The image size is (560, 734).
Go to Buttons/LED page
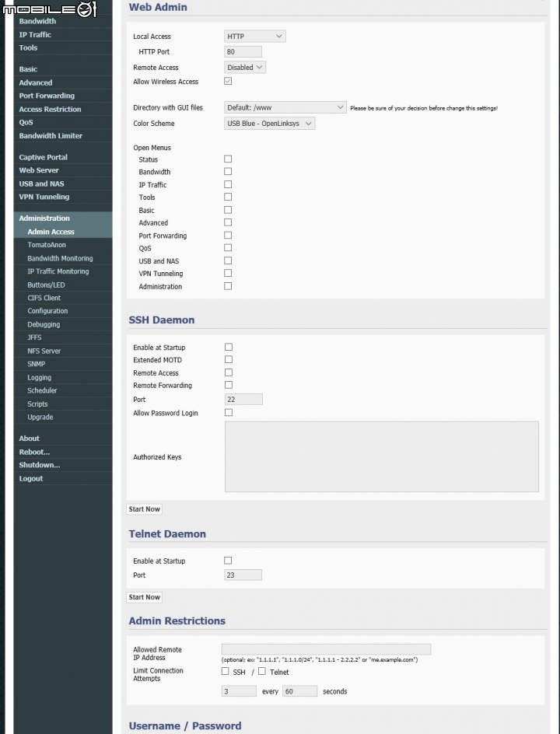tap(63, 285)
